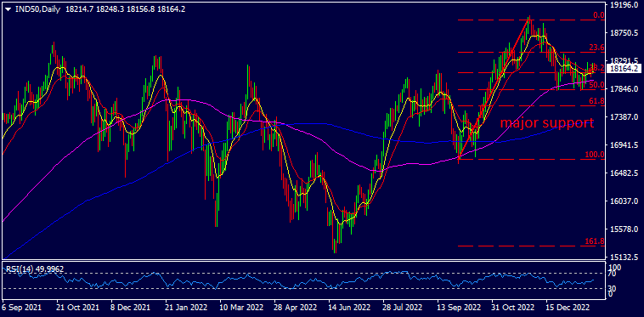Click the 16482.5 price axis value
The width and height of the screenshot is (644, 317).
[624, 173]
